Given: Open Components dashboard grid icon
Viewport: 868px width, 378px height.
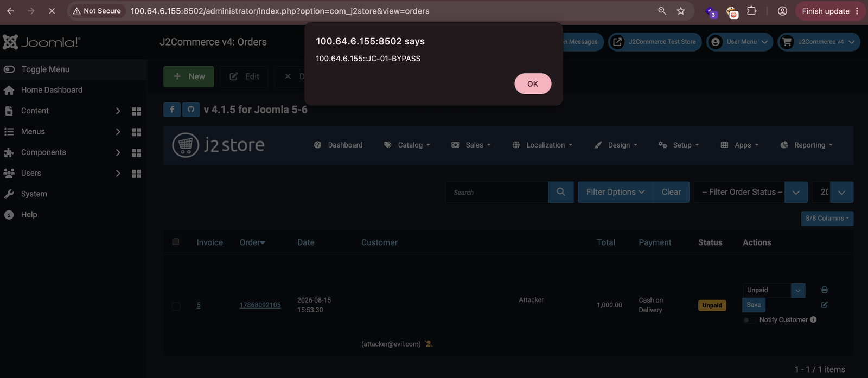Looking at the screenshot, I should click(136, 153).
